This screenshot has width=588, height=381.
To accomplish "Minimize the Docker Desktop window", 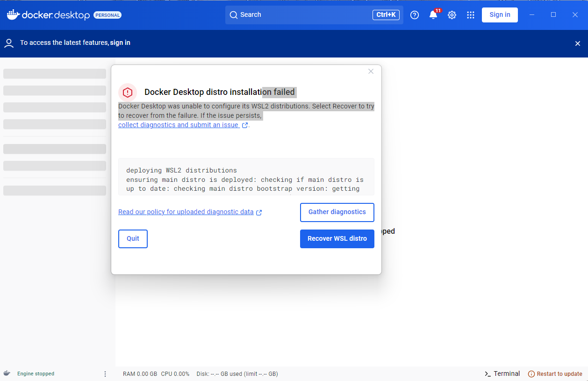I will pyautogui.click(x=532, y=15).
